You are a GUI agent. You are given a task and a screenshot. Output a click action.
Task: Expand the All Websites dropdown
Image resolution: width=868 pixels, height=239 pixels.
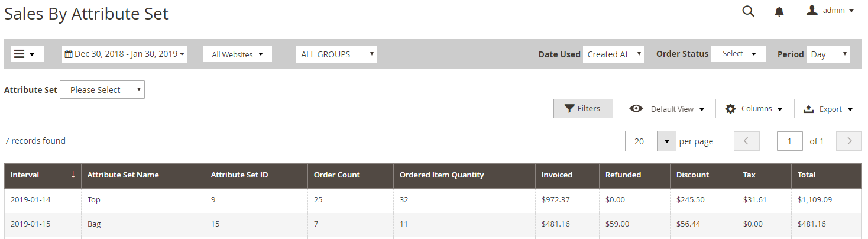[x=237, y=54]
